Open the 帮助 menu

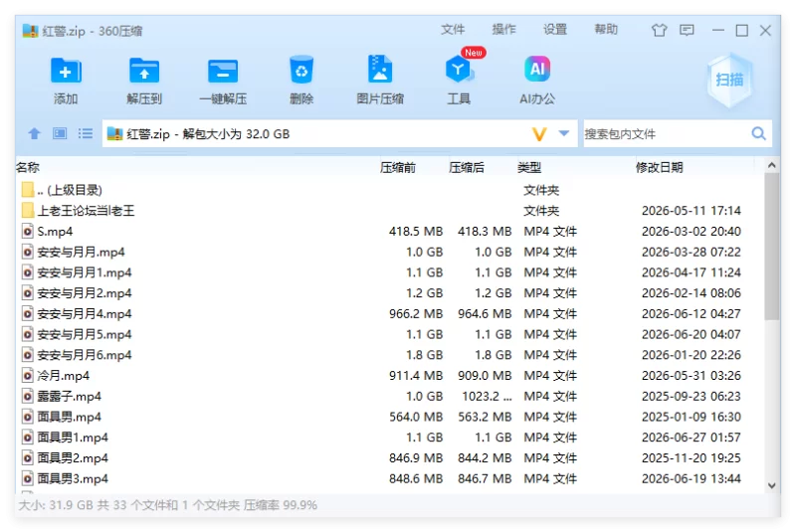(606, 30)
